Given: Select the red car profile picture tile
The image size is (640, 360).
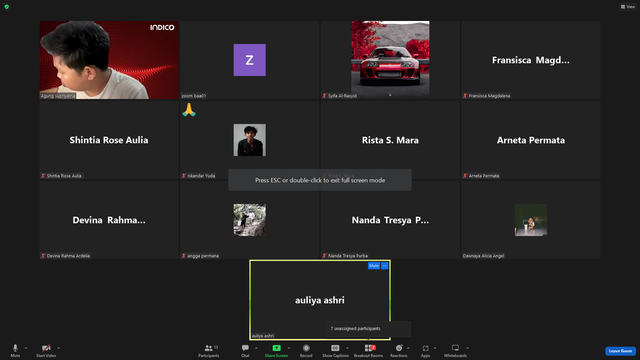Looking at the screenshot, I should (390, 59).
